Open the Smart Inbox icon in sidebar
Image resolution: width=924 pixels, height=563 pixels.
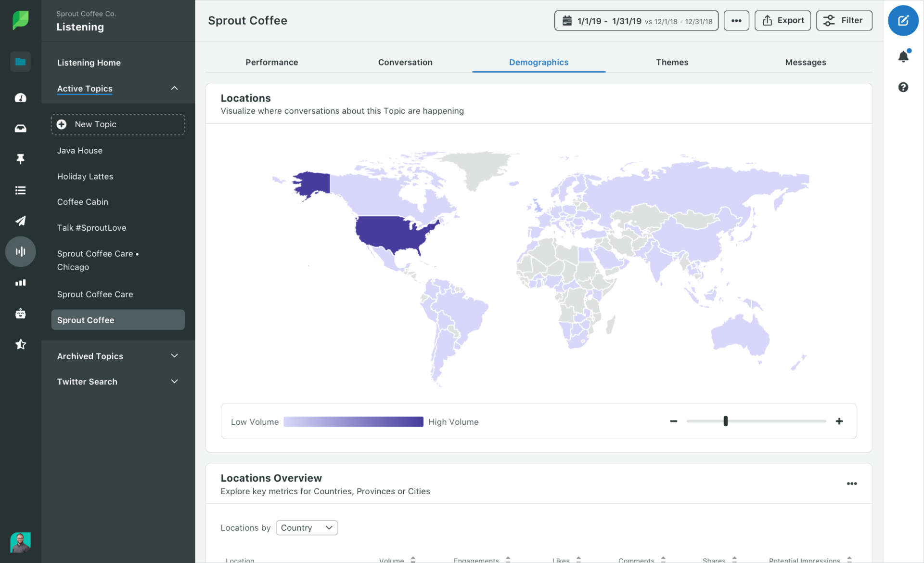point(20,128)
